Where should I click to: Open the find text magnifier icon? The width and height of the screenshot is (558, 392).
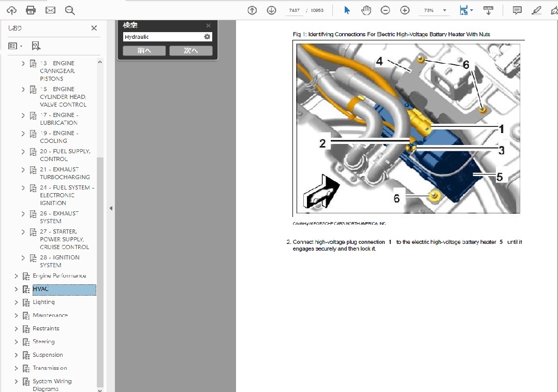click(x=70, y=10)
